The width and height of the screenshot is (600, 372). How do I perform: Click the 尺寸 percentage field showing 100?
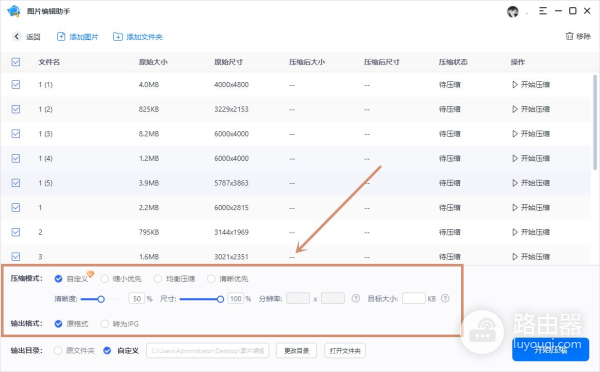[x=236, y=299]
